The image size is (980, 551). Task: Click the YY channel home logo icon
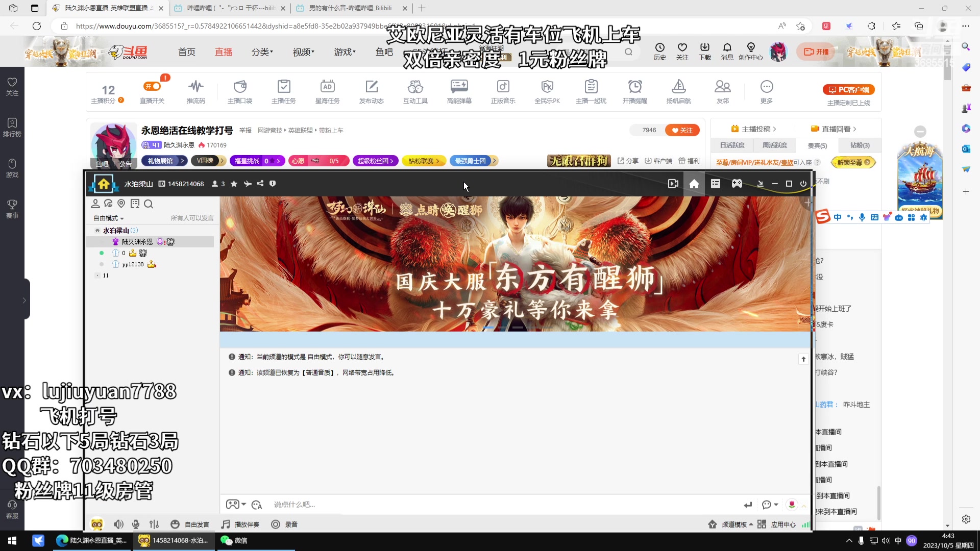click(x=104, y=184)
